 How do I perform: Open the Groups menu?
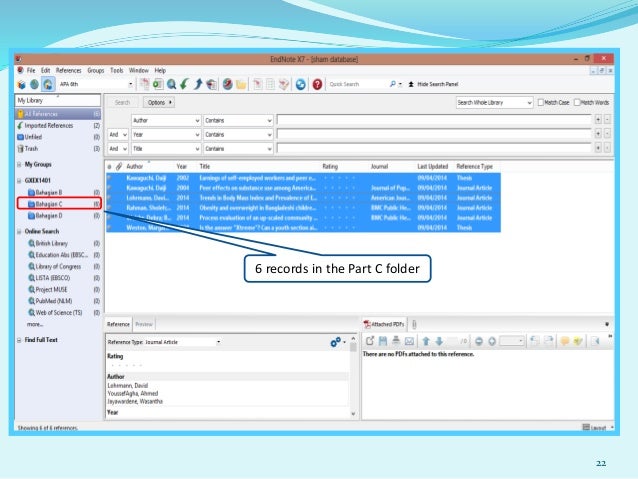[x=96, y=70]
